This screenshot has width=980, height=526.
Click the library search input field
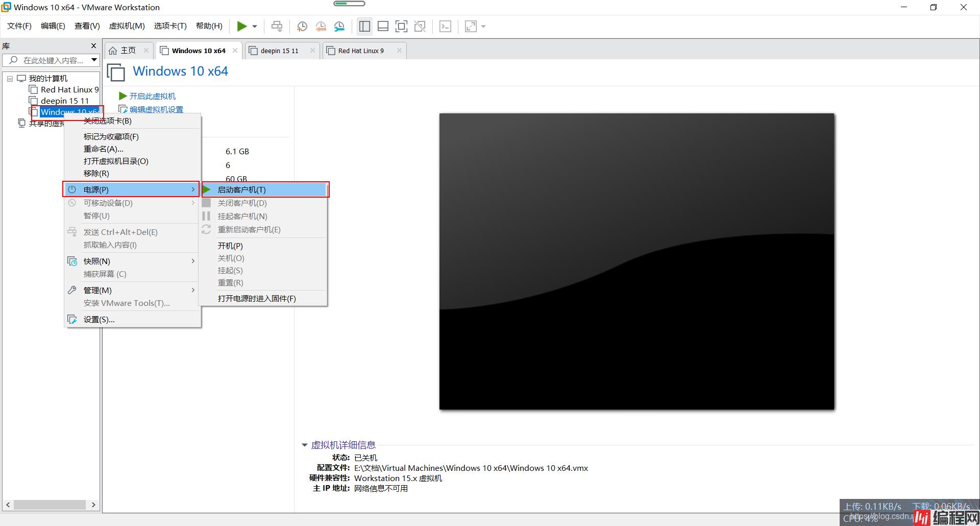coord(51,60)
